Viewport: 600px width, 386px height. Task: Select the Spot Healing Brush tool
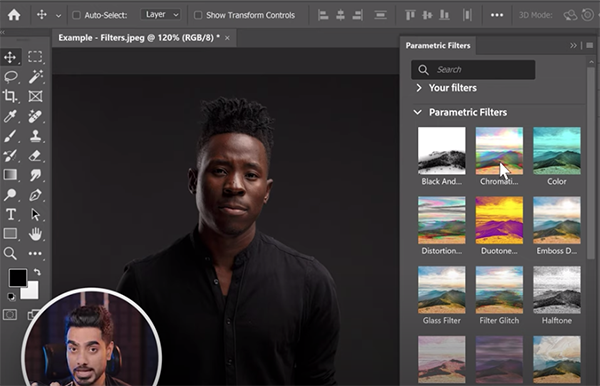pyautogui.click(x=35, y=116)
